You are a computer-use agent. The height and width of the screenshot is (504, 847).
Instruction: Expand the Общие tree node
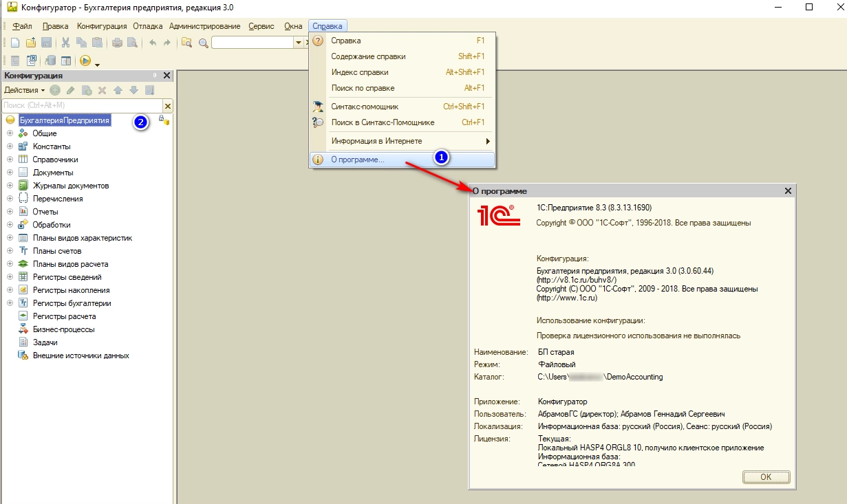[x=10, y=133]
